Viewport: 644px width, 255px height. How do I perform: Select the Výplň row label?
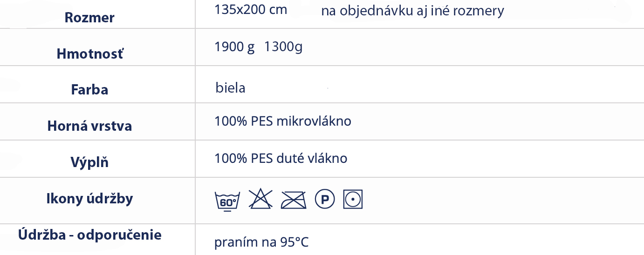[x=89, y=162]
